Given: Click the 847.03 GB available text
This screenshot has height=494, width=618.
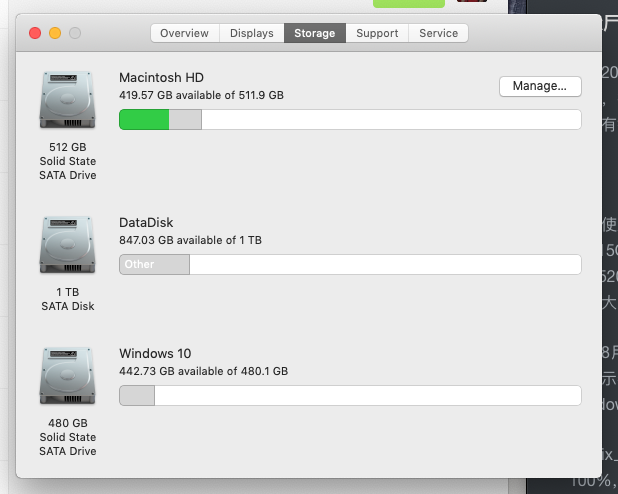Looking at the screenshot, I should pos(190,240).
